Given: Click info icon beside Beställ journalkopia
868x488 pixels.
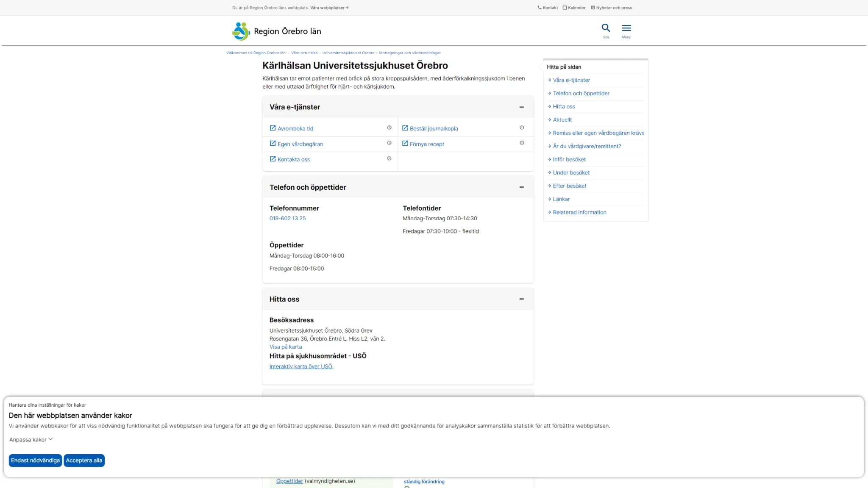Looking at the screenshot, I should point(522,128).
